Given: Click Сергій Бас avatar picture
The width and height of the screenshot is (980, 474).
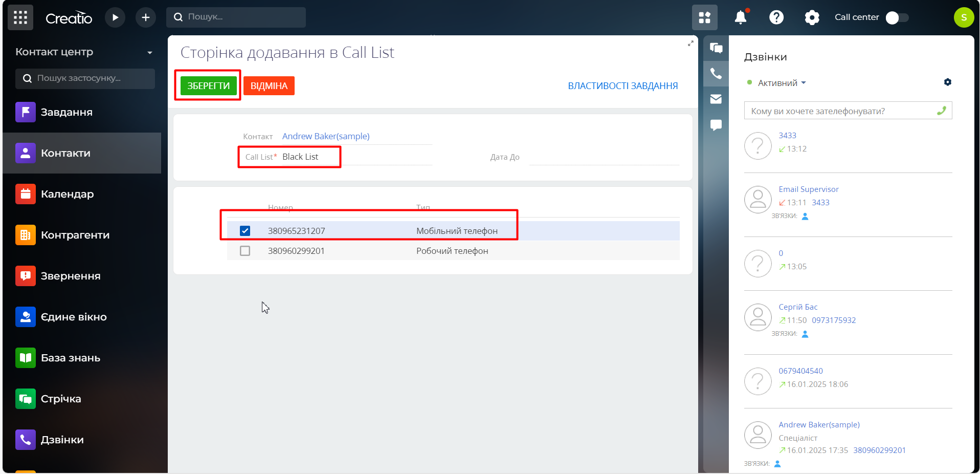Looking at the screenshot, I should click(758, 317).
